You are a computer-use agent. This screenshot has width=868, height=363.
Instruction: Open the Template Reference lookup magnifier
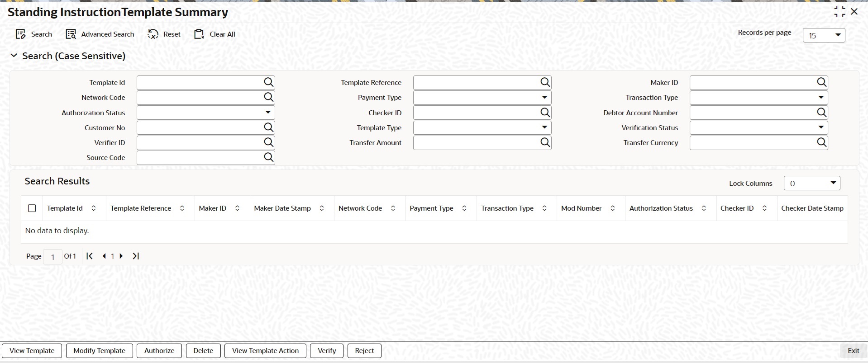[545, 82]
